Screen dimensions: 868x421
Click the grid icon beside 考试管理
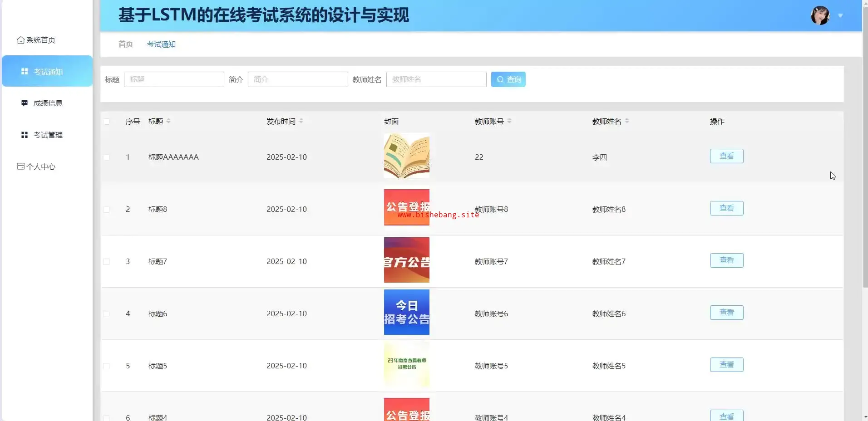pos(25,135)
